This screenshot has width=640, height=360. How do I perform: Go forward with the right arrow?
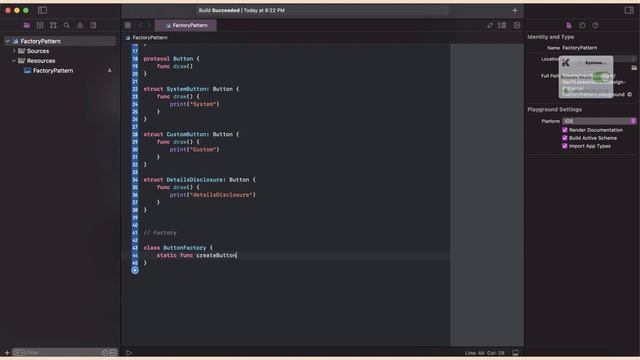(149, 25)
